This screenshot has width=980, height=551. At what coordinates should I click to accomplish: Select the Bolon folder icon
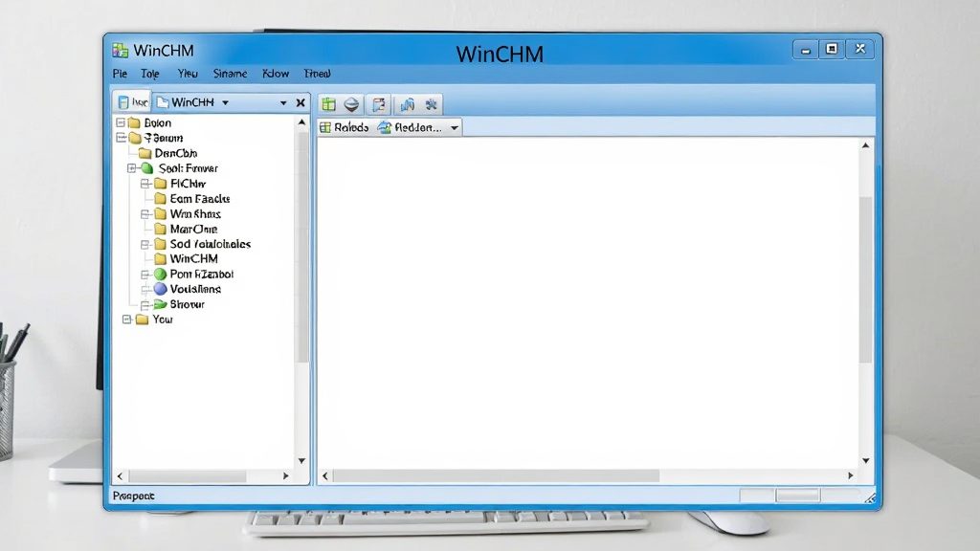(x=134, y=123)
